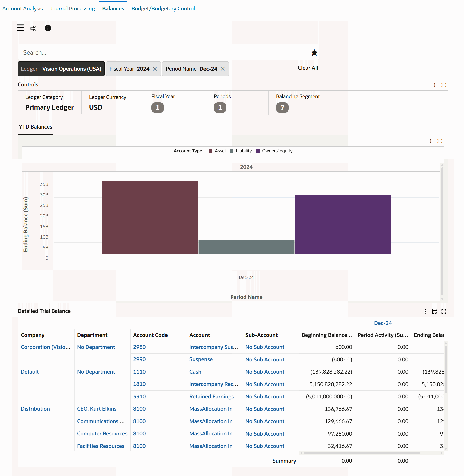
Task: Sort by Beginning Balance column header
Action: (327, 335)
